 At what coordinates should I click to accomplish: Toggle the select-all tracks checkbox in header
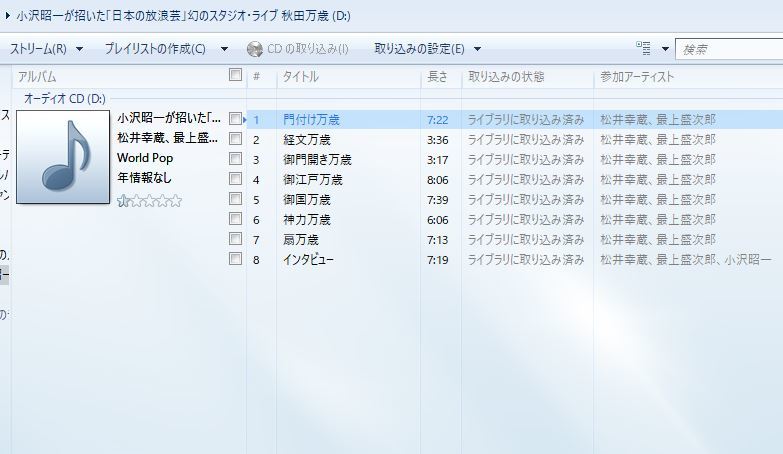235,75
